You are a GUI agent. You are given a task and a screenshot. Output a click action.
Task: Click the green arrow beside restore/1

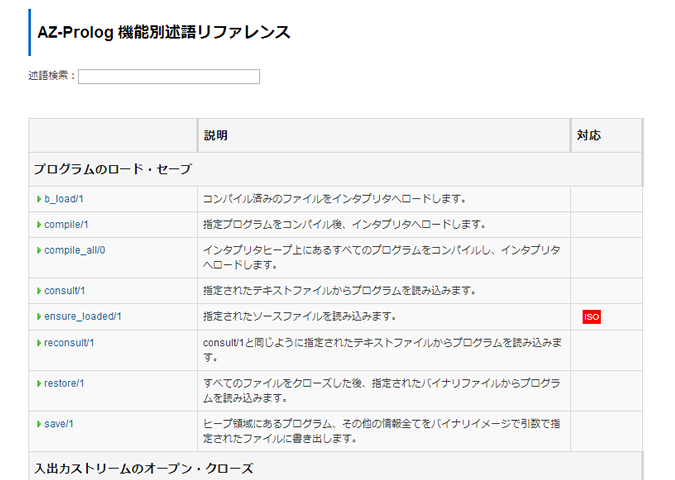pyautogui.click(x=39, y=384)
